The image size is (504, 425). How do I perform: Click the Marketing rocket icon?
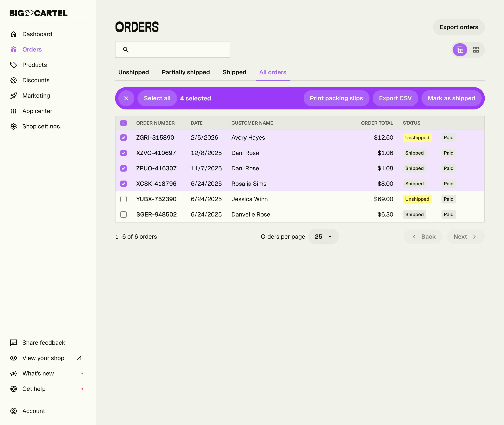point(14,96)
